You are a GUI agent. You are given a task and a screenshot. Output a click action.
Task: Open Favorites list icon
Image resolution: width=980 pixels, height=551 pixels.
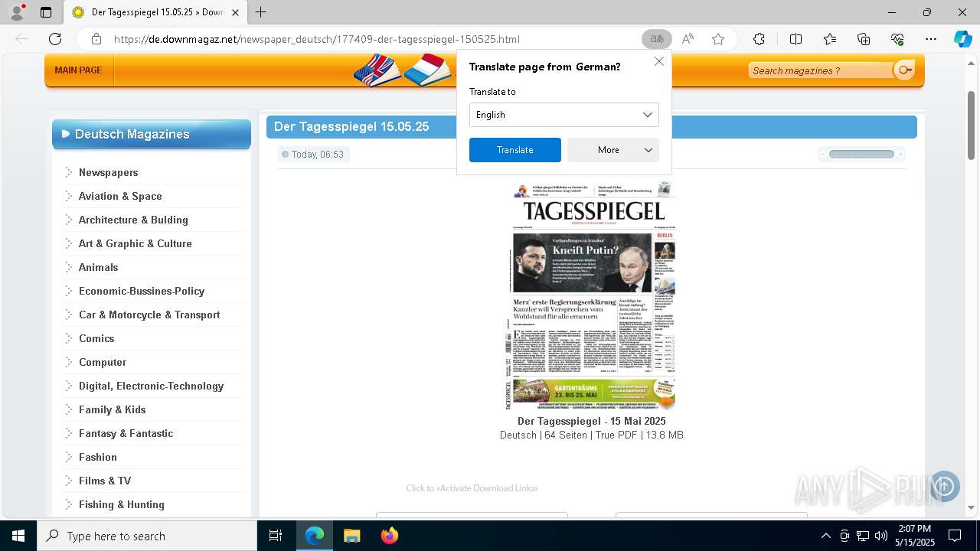830,39
